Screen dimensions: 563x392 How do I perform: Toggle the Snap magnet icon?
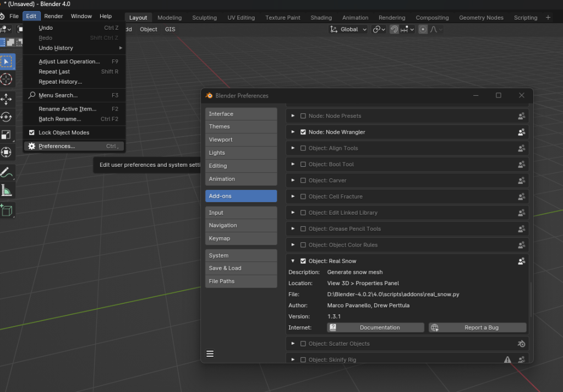394,29
